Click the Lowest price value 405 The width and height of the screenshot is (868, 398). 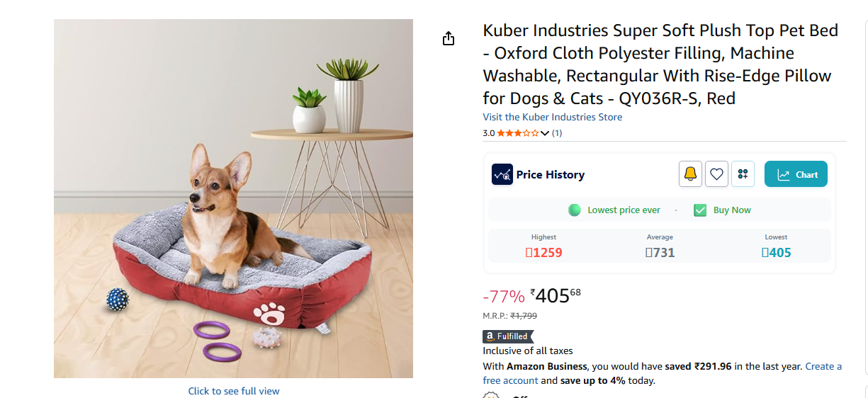click(776, 253)
